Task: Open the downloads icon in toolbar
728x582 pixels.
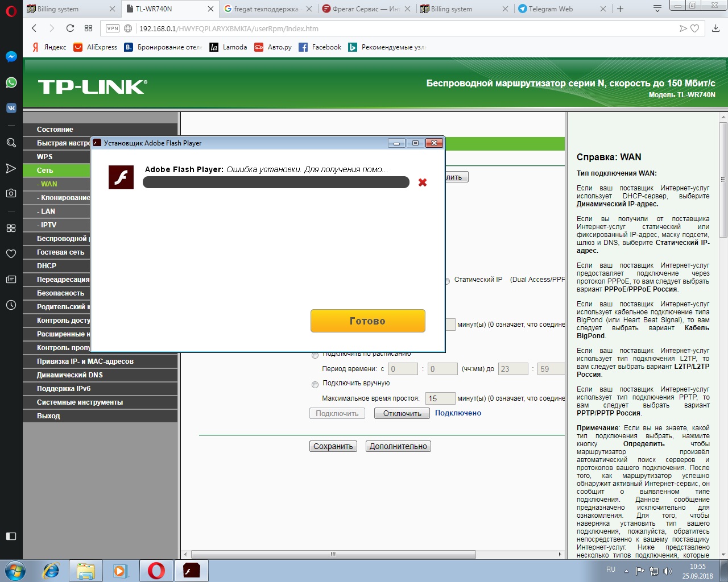Action: [x=715, y=28]
